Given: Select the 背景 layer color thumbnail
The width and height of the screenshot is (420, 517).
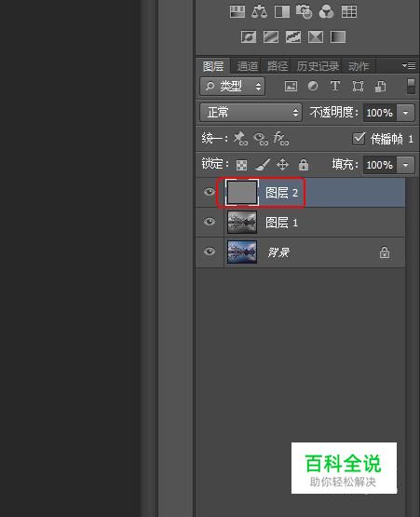Looking at the screenshot, I should click(x=242, y=252).
